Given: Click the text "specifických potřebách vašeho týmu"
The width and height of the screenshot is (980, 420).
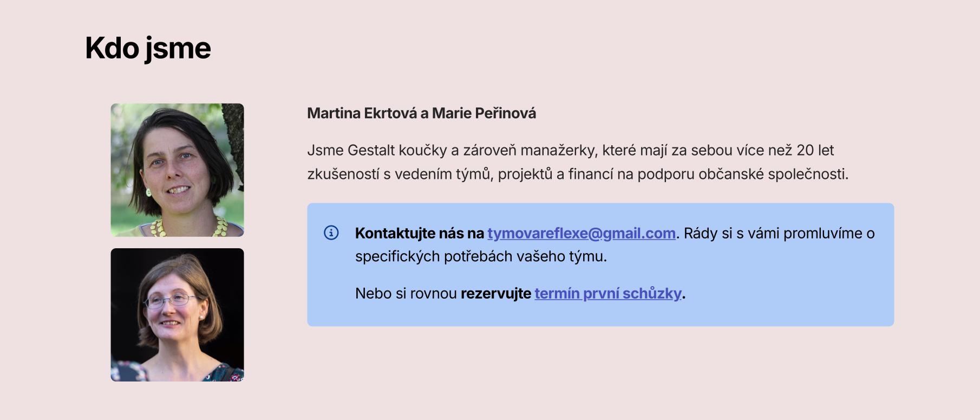Looking at the screenshot, I should pos(480,256).
